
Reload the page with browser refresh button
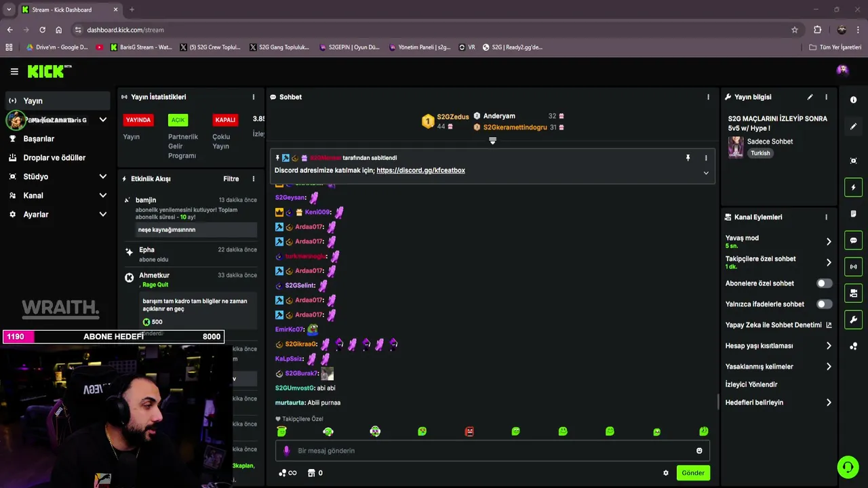[x=42, y=30]
